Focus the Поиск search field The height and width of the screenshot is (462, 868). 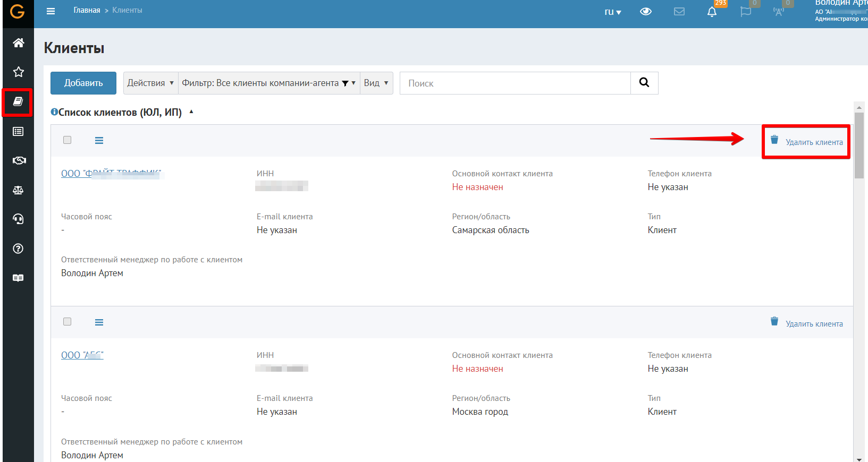tap(515, 83)
